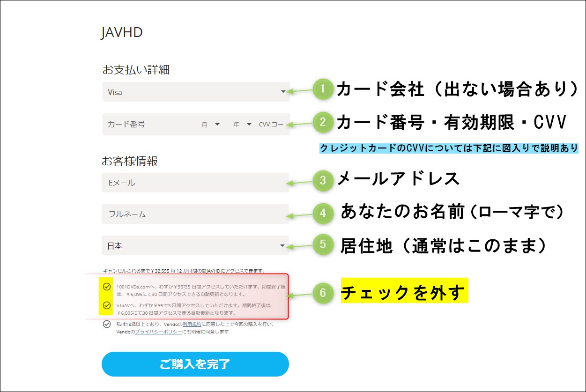Screen dimensions: 586x392
Task: Open the 日本 country dropdown
Action: coord(195,246)
